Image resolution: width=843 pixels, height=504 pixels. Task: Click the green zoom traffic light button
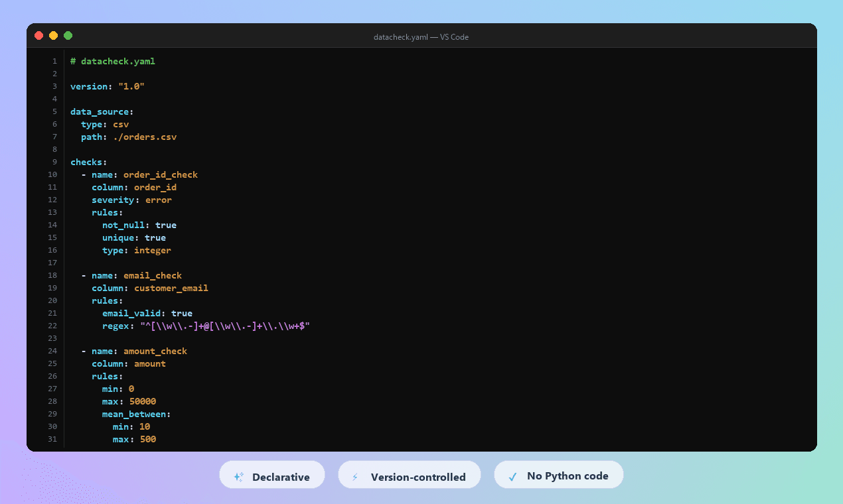(68, 36)
